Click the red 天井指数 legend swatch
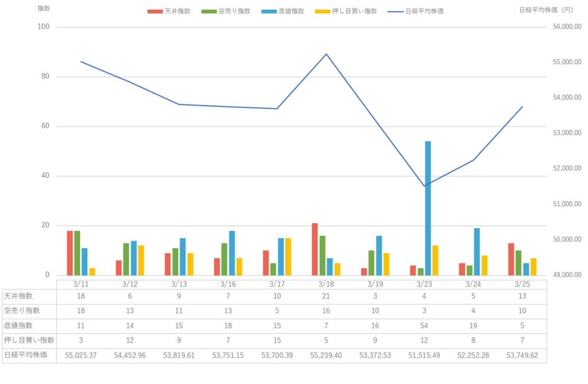This screenshot has width=588, height=384. (x=154, y=11)
